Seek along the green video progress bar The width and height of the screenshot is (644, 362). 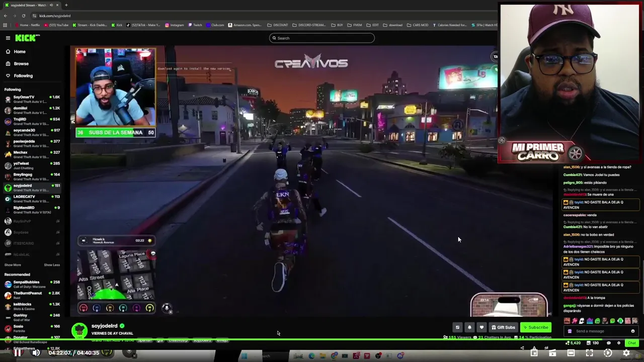tap(322, 339)
